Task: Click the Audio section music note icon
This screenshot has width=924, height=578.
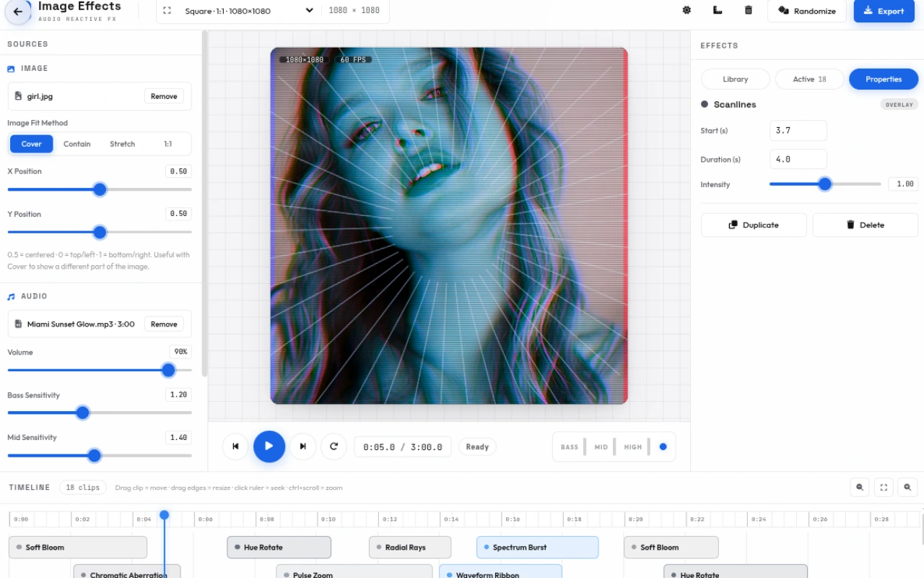Action: (x=11, y=297)
